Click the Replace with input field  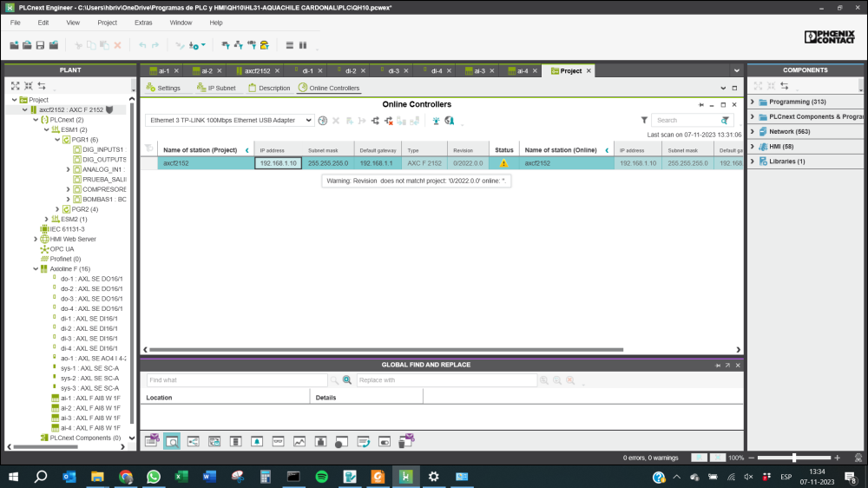tap(445, 380)
